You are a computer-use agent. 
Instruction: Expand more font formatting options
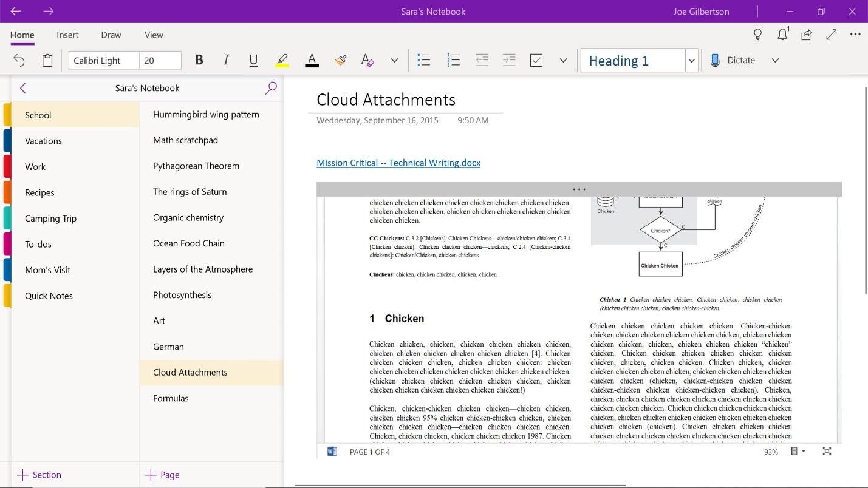coord(394,60)
